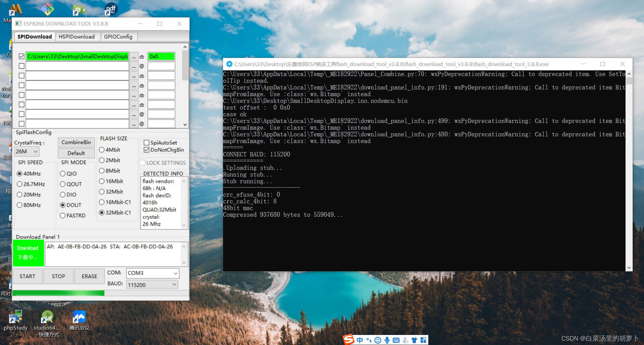
Task: Click the AP MAC address text
Action: coord(77,247)
